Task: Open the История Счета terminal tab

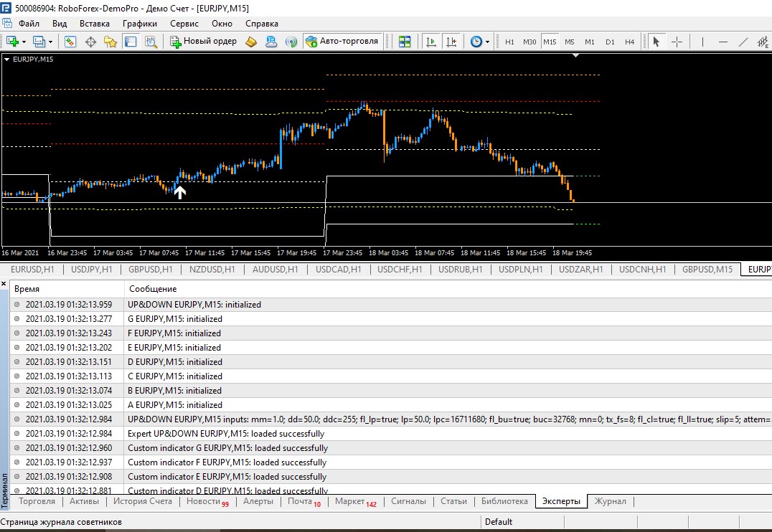Action: (x=143, y=501)
